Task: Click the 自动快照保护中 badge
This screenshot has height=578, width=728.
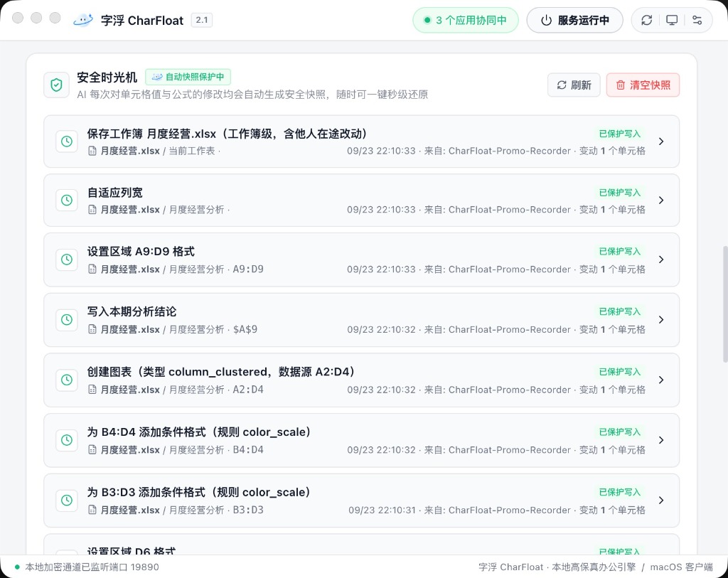Action: coord(188,77)
